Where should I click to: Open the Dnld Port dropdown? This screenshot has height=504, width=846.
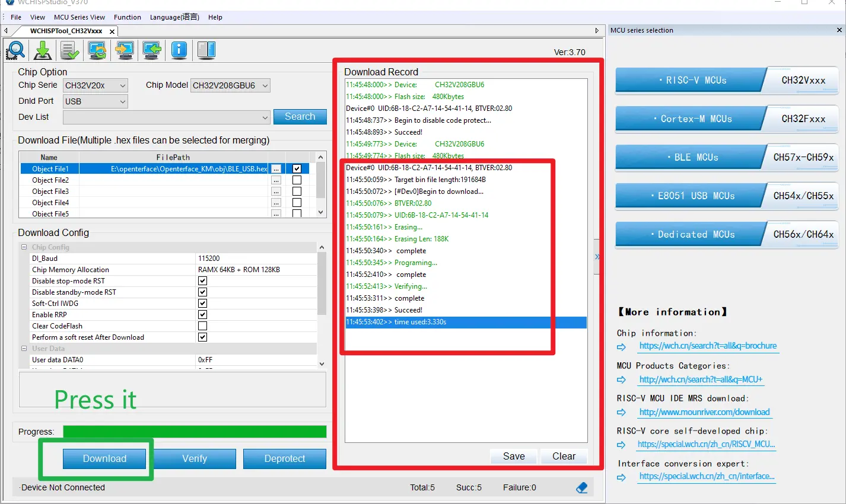click(x=96, y=101)
